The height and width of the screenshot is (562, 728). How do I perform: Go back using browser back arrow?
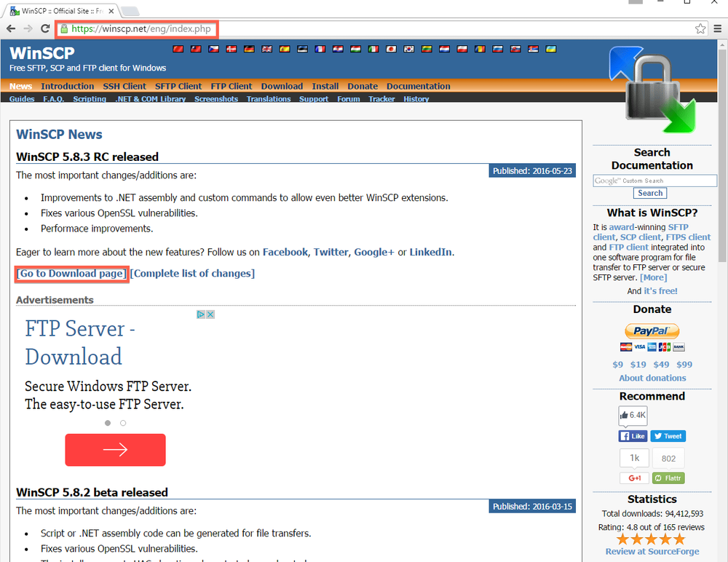pos(11,29)
